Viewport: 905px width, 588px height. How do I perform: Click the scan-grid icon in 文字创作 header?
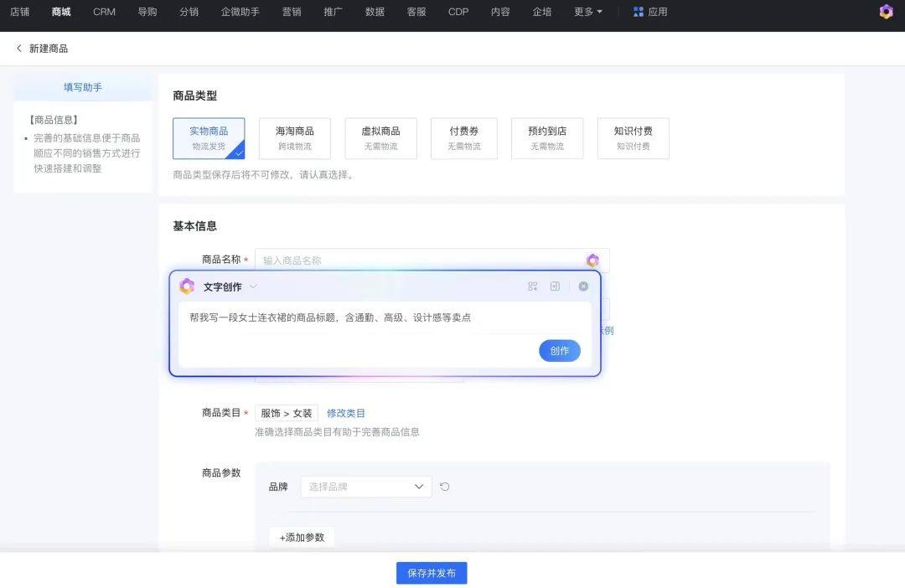click(x=532, y=286)
